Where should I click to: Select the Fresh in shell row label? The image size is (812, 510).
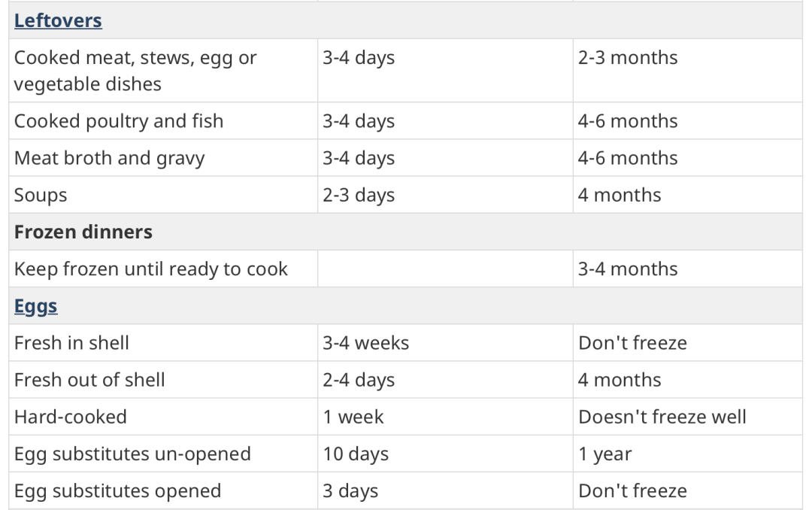71,343
